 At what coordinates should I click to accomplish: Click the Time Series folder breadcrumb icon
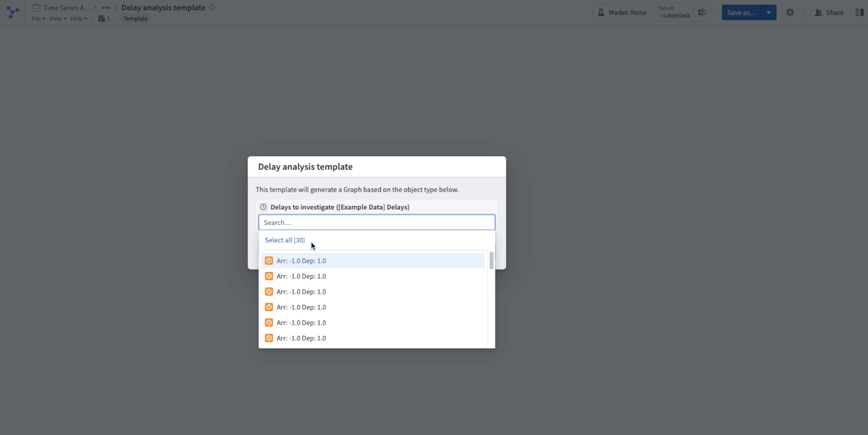pos(36,8)
